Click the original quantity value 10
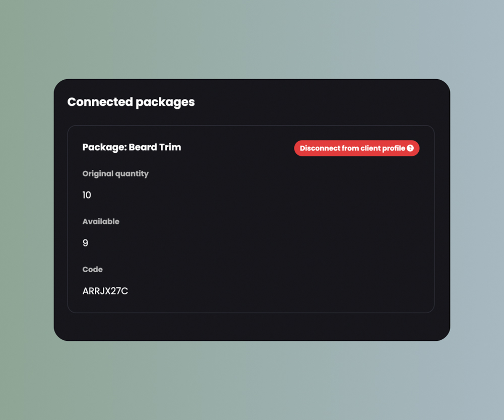This screenshot has width=504, height=420. pyautogui.click(x=87, y=195)
